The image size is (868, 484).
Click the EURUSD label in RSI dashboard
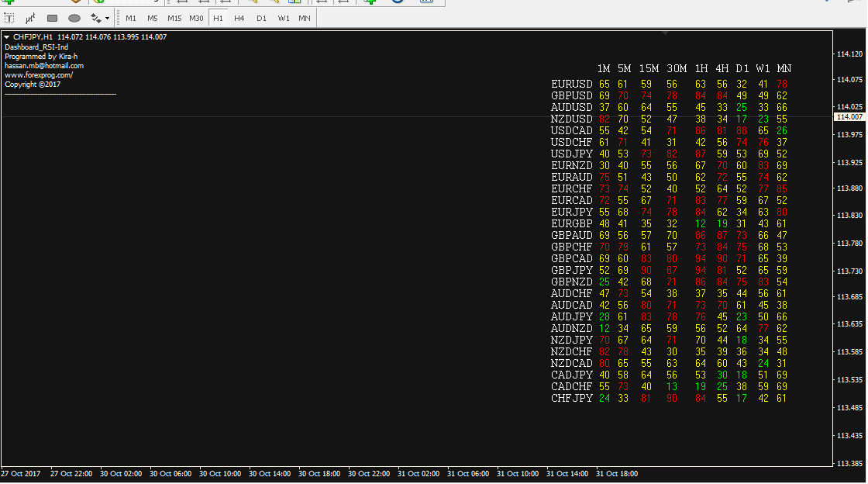pyautogui.click(x=571, y=84)
